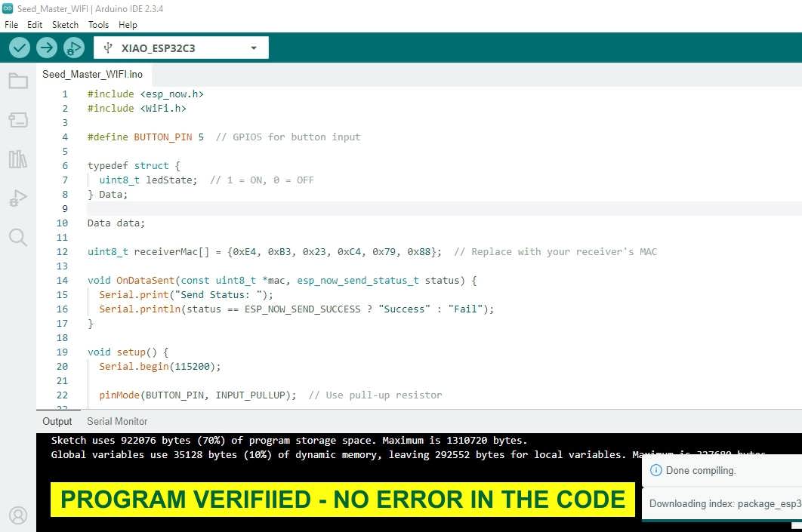Open the File menu
This screenshot has width=802, height=532.
coord(11,25)
